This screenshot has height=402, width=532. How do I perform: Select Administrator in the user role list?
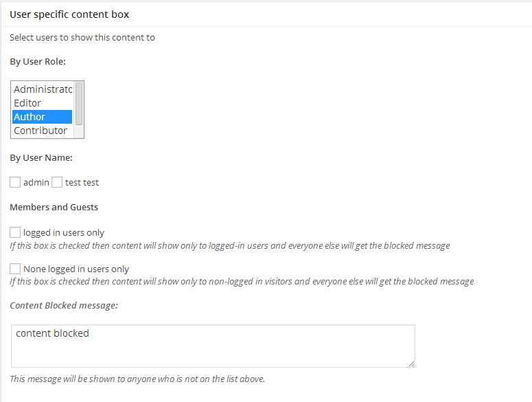(x=43, y=89)
